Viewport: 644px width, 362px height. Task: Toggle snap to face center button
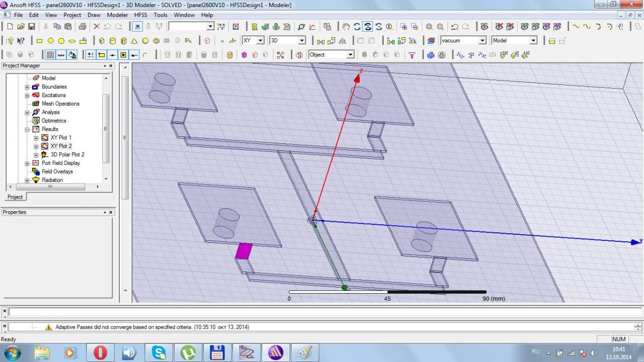pyautogui.click(x=123, y=55)
